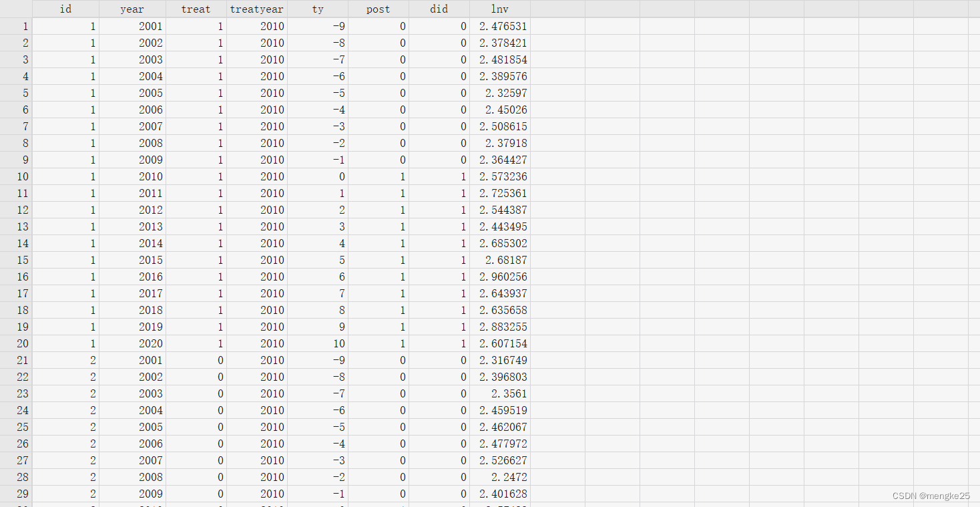
Task: Click year cell 2010 in row 10
Action: coord(132,176)
